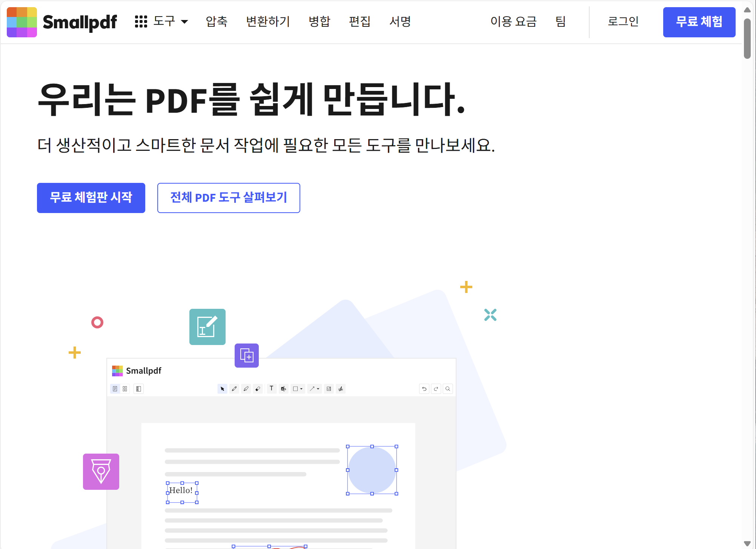Open the 서명 menu item
The image size is (756, 549).
coord(400,21)
